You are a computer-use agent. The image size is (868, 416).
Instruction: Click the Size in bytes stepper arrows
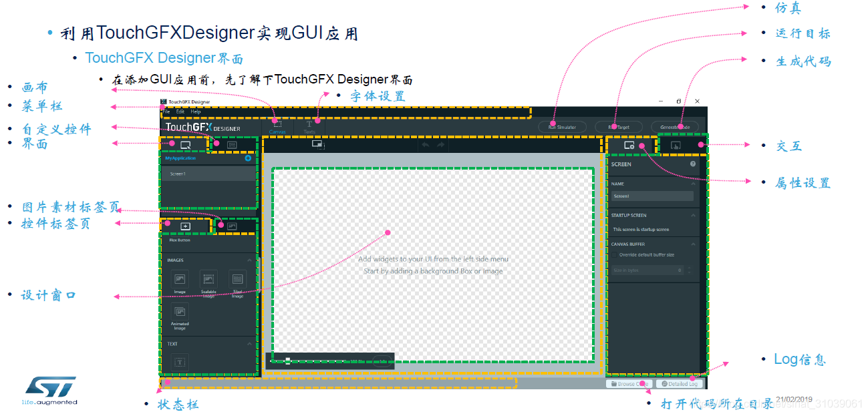[x=689, y=270]
